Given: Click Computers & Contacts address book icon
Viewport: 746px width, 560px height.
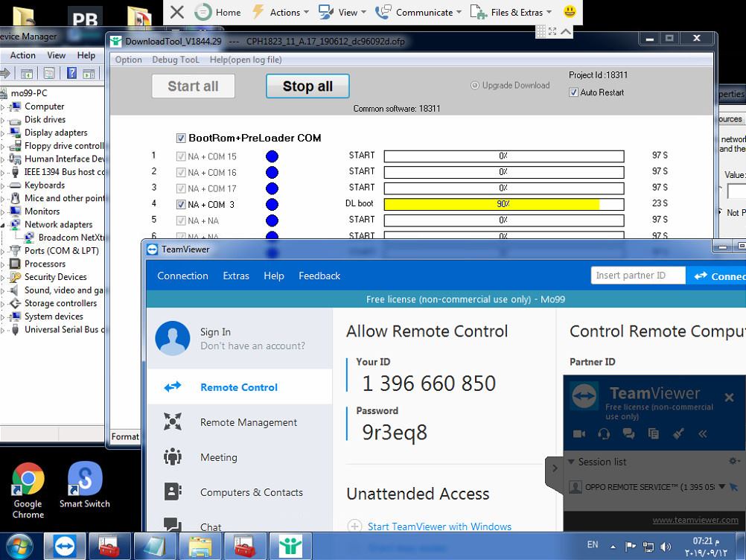Looking at the screenshot, I should point(172,491).
